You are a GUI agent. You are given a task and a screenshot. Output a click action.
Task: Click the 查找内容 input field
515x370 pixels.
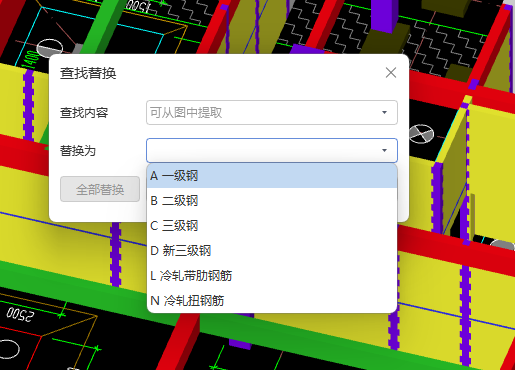coord(272,113)
